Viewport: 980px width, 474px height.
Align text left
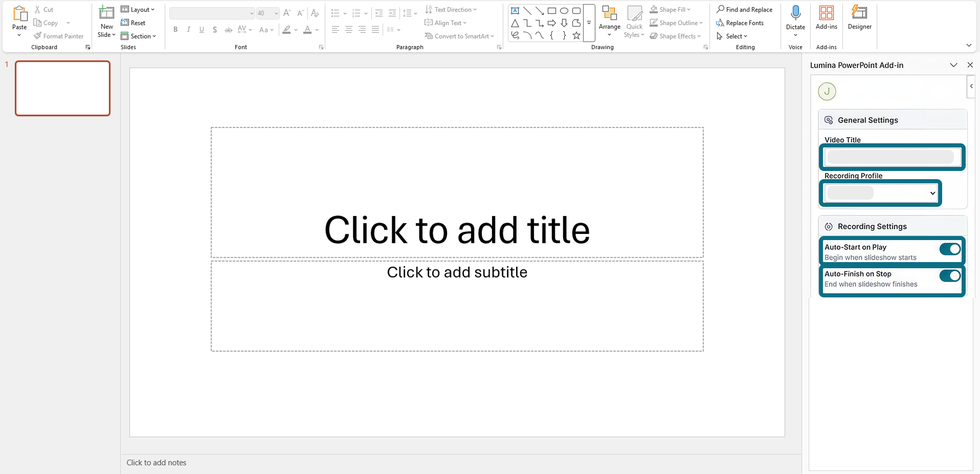(x=336, y=30)
